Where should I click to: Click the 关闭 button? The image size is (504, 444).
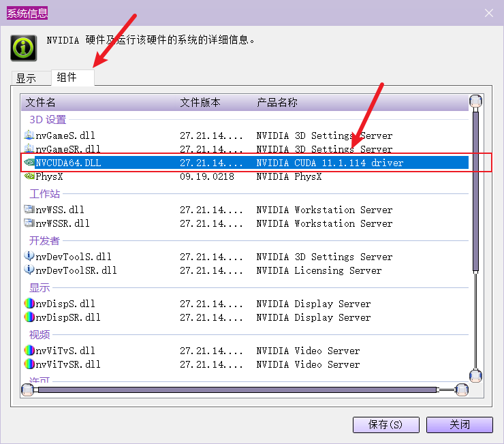[459, 425]
